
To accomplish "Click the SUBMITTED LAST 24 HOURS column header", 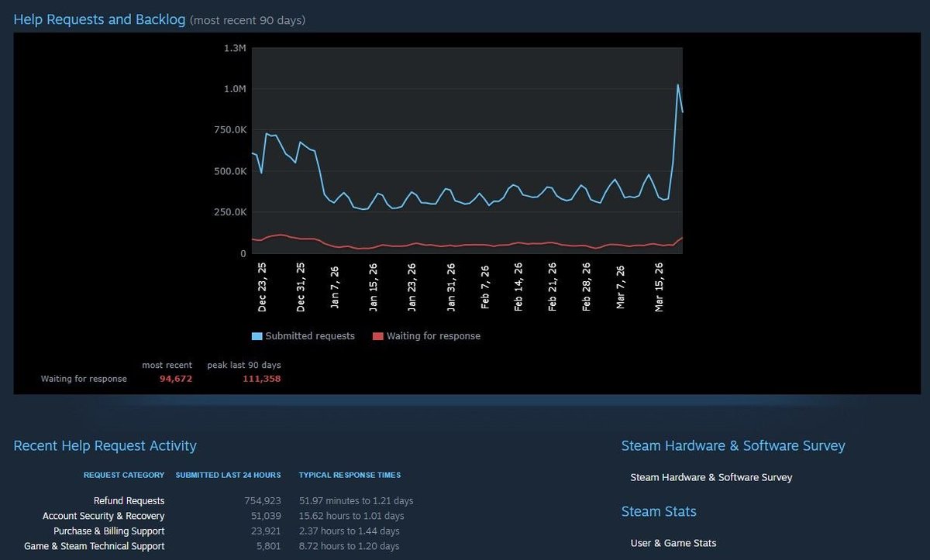I will [229, 475].
